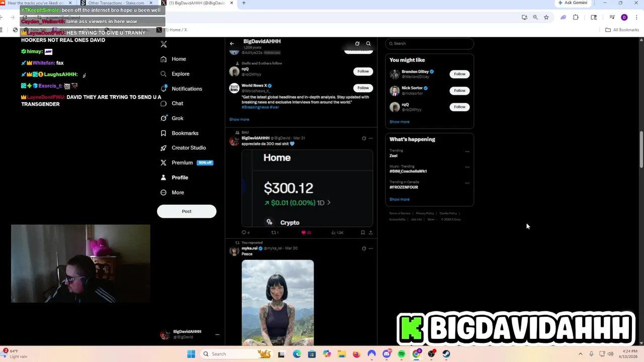The height and width of the screenshot is (362, 644).
Task: Open Steam from the taskbar
Action: [x=446, y=354]
